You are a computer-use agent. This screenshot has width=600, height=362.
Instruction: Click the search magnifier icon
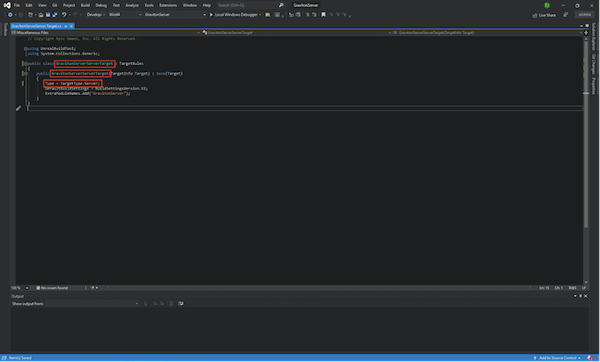[x=281, y=5]
